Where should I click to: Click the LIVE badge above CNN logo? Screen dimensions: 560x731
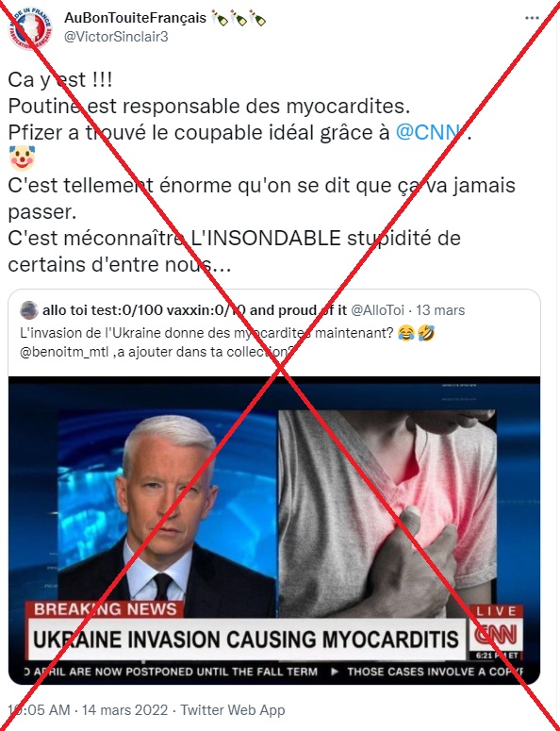click(x=497, y=611)
